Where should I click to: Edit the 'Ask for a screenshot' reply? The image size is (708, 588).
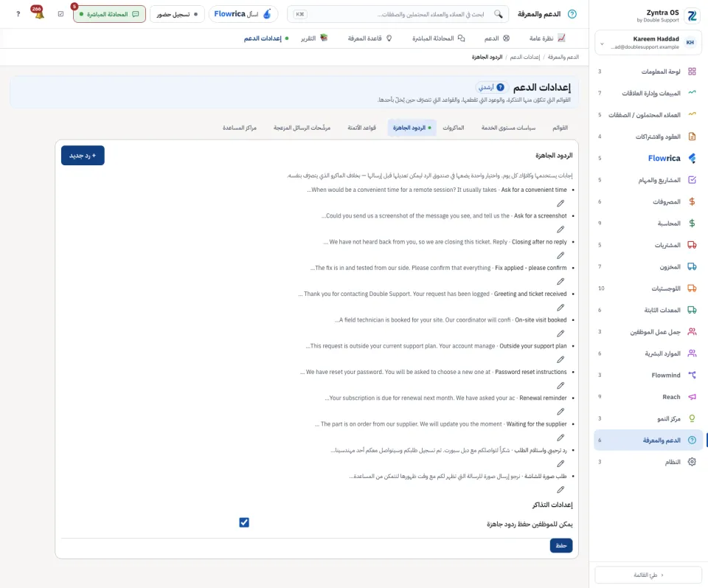click(560, 229)
